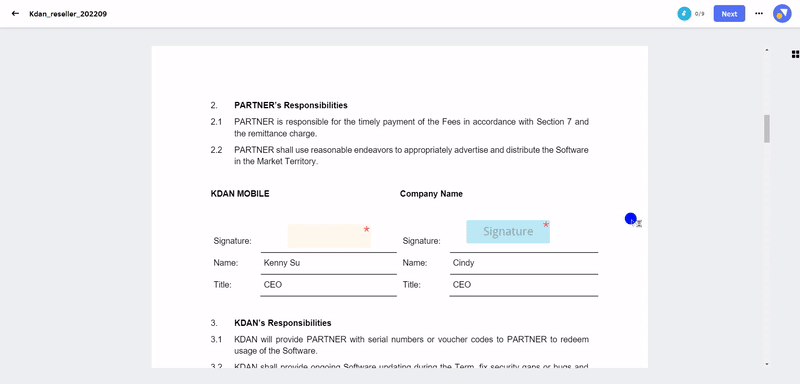
Task: Click the empty KDAN MOBILE signature field
Action: pos(329,236)
